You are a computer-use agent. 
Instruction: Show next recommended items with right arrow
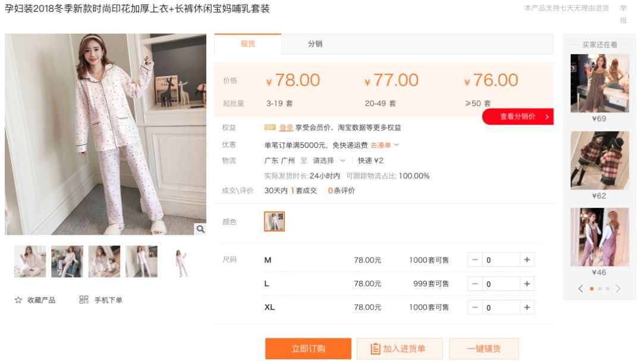[x=618, y=289]
